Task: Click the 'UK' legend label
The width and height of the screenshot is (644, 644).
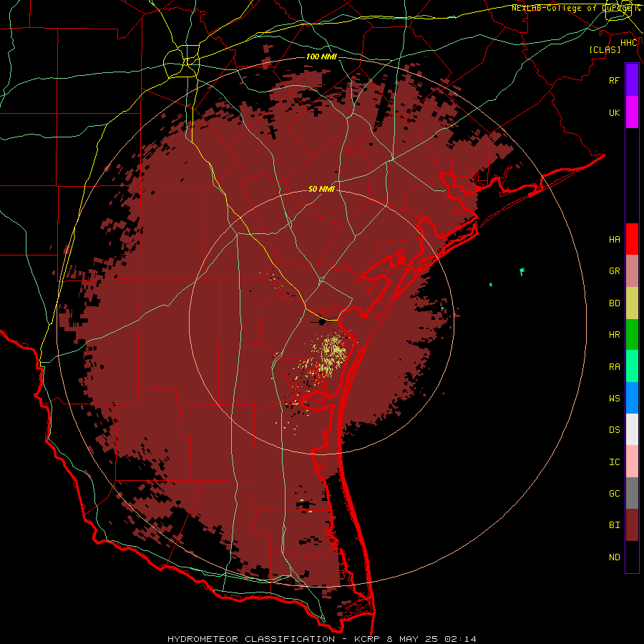Action: tap(614, 112)
